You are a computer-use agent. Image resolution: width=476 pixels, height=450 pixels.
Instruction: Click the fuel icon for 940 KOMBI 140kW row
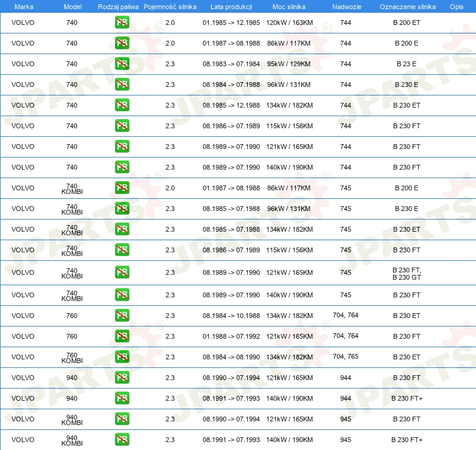tap(122, 439)
